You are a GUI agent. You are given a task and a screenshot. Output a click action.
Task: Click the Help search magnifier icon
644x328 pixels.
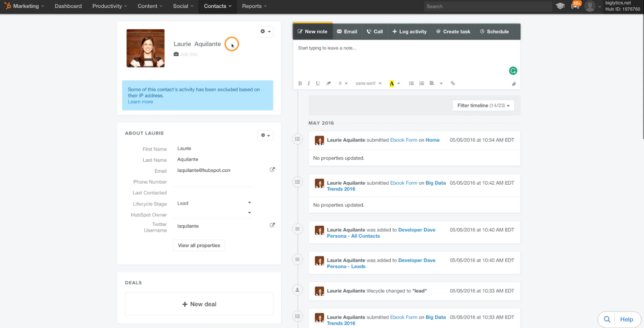(x=607, y=319)
